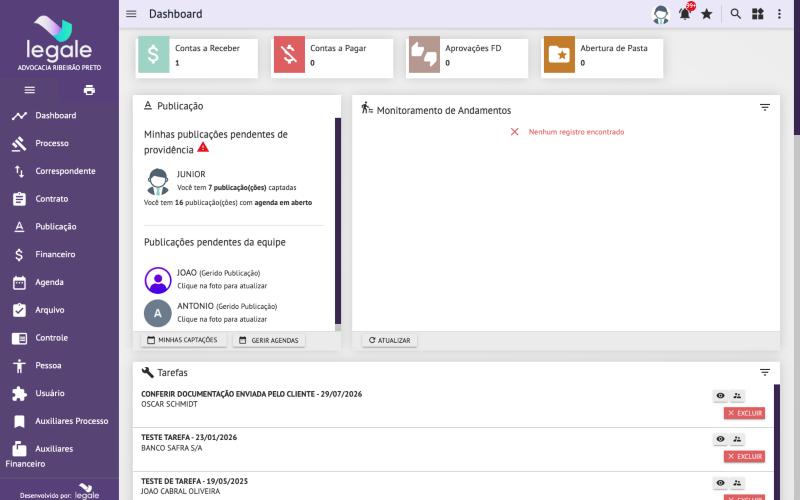Image resolution: width=800 pixels, height=500 pixels.
Task: Open the Contas a Receber card text
Action: click(x=207, y=48)
